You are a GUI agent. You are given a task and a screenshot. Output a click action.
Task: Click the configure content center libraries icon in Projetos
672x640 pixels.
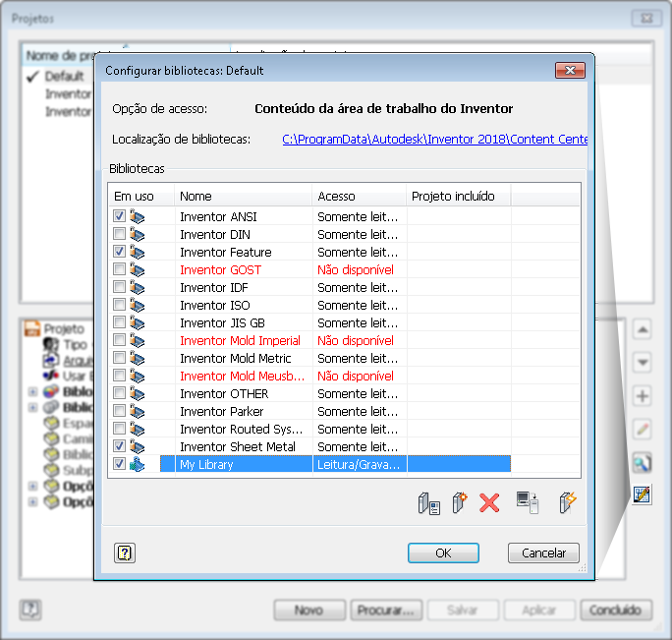click(642, 495)
